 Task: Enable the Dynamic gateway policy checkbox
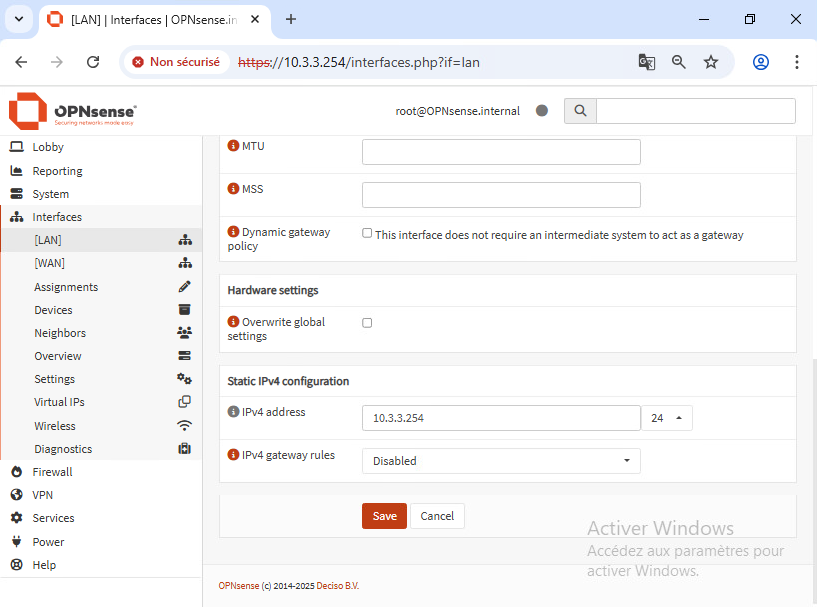(x=367, y=233)
